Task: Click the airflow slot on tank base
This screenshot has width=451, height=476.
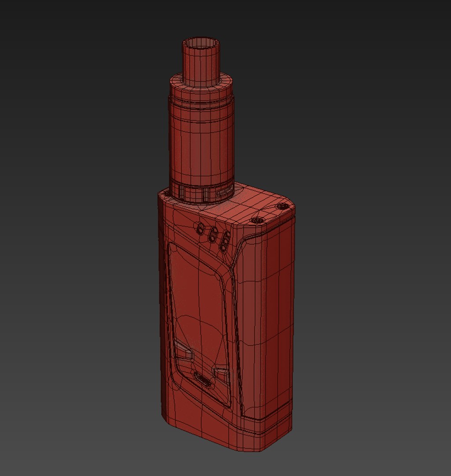Action: pyautogui.click(x=225, y=192)
